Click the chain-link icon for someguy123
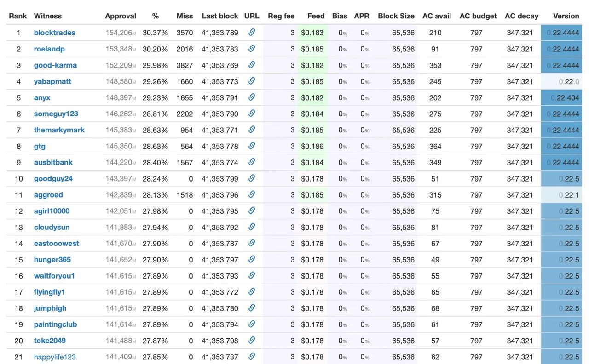Image resolution: width=589 pixels, height=364 pixels. coord(252,113)
